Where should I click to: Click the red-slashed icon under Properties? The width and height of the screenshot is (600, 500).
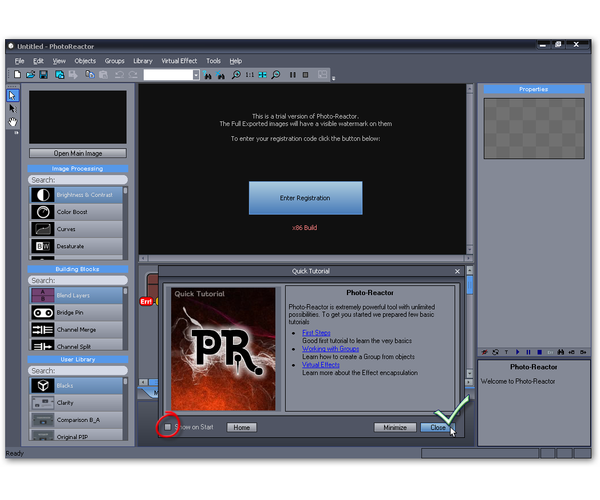tap(484, 352)
